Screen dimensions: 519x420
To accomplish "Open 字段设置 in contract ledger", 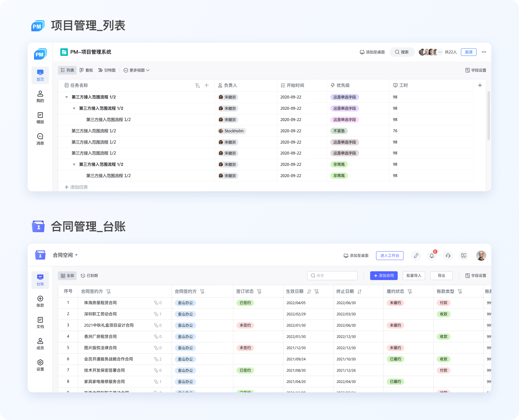I will [476, 276].
